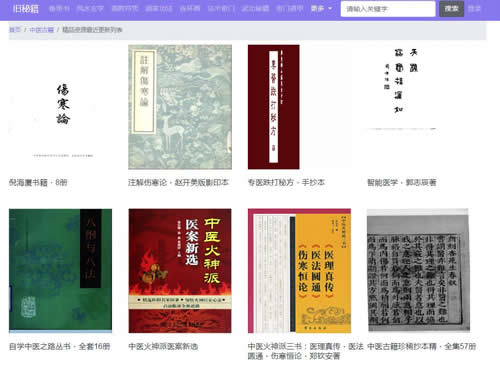Click the 搜索 search button

pyautogui.click(x=451, y=9)
